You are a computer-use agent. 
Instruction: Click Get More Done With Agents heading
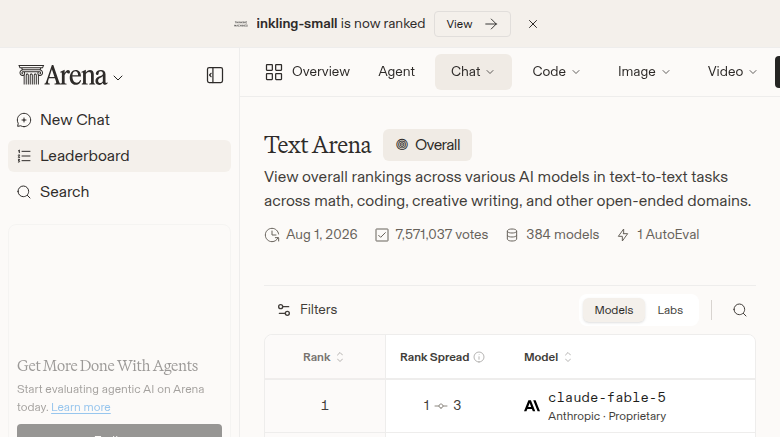coord(107,366)
